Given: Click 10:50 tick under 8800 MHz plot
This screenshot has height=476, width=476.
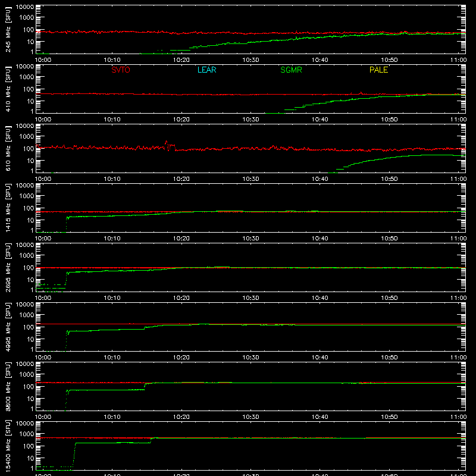Looking at the screenshot, I should point(389,417).
